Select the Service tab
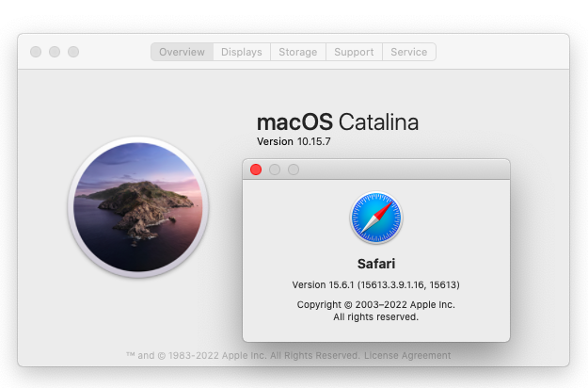This screenshot has height=388, width=588. [x=408, y=52]
